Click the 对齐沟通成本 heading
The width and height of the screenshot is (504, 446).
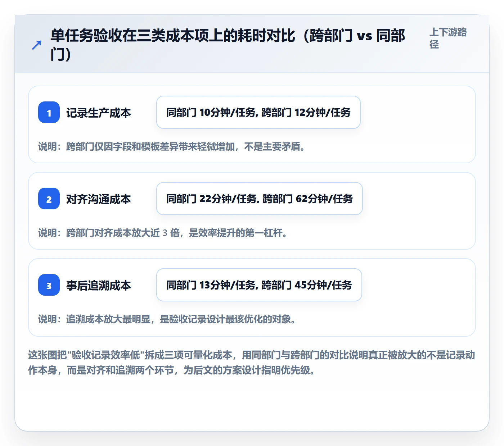click(x=98, y=199)
